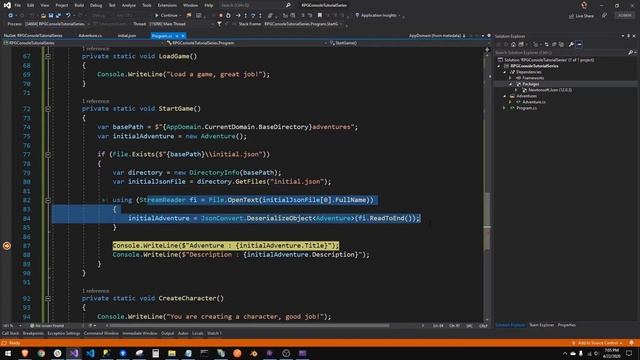
Task: Collapse the Dependencies node in Solution Explorer
Action: (x=504, y=72)
